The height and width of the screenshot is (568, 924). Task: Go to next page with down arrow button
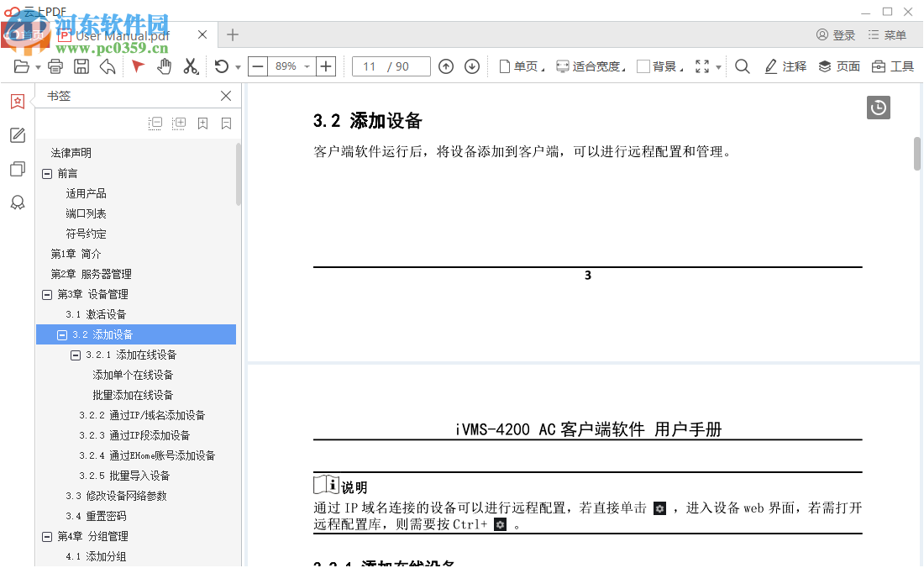pos(471,66)
